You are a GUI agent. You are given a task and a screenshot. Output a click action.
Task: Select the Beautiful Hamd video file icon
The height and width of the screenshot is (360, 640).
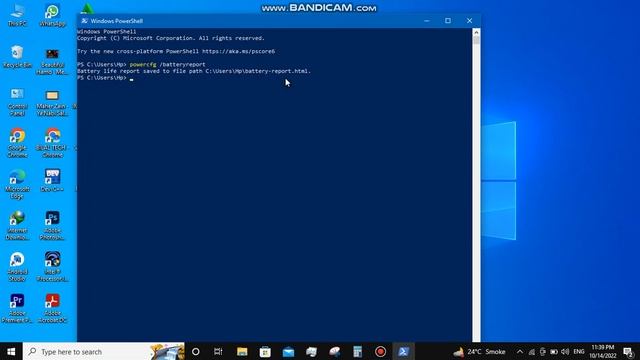coord(52,61)
